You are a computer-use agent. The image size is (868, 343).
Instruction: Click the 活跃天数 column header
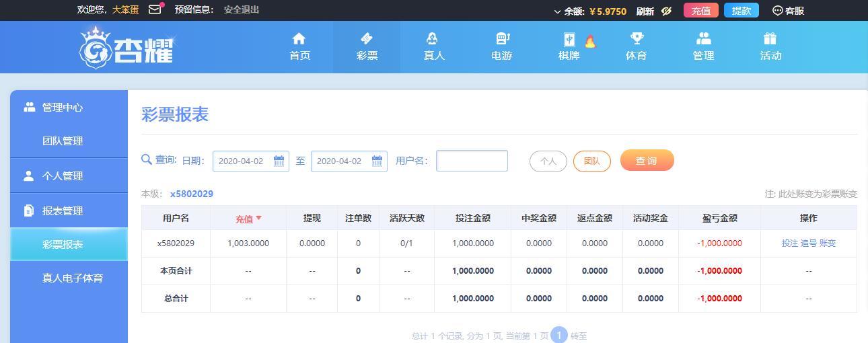click(x=406, y=218)
